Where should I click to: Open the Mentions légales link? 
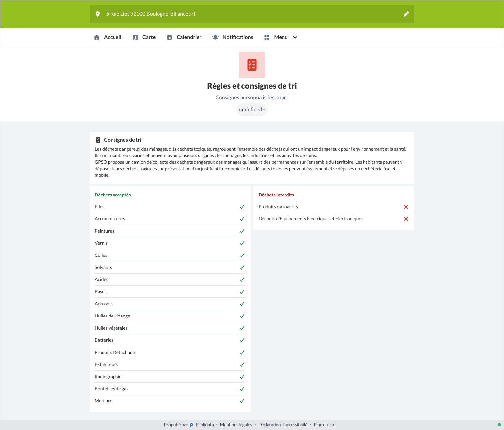[236, 425]
